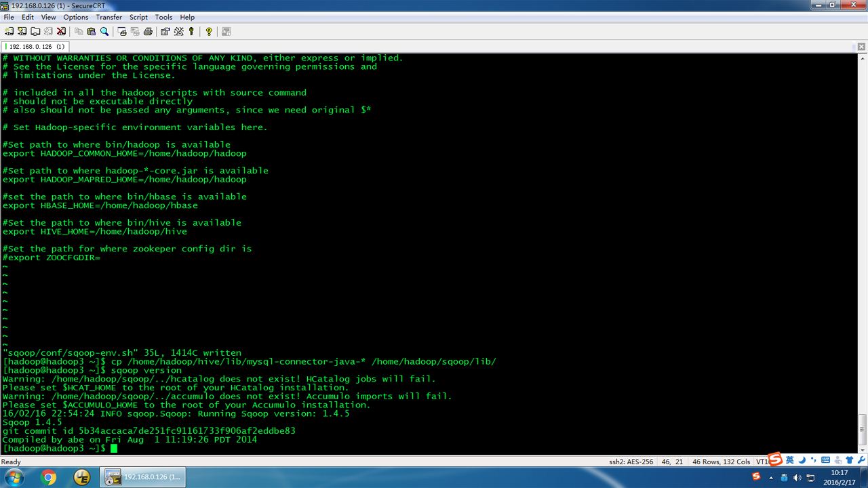Click the 'Sqoop 1.4.5' output line
The image size is (868, 488).
[x=32, y=422]
